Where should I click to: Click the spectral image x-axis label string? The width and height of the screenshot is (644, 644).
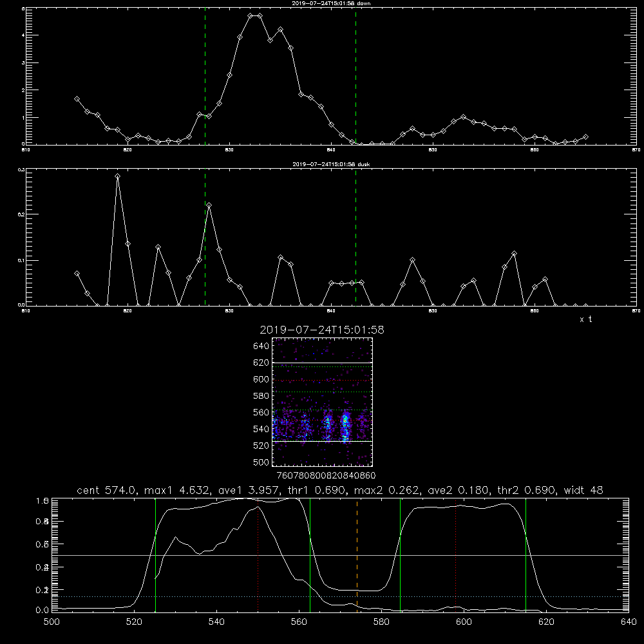pos(326,476)
